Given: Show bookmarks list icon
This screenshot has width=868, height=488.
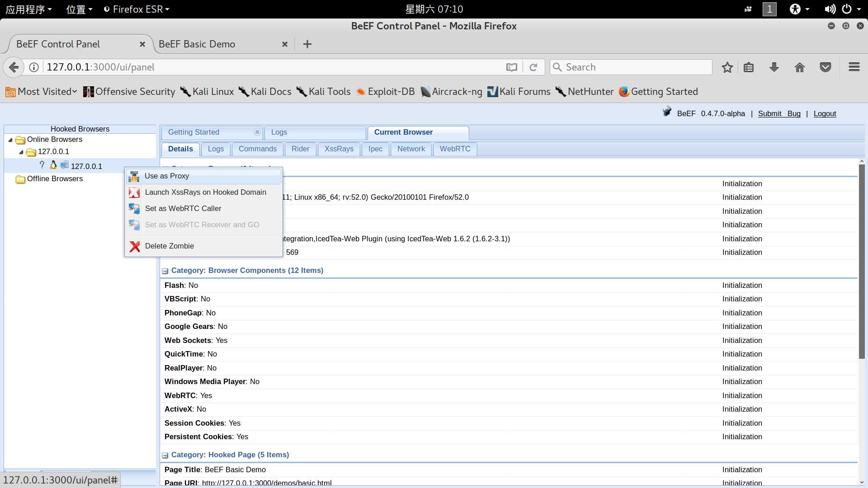Looking at the screenshot, I should click(x=749, y=67).
